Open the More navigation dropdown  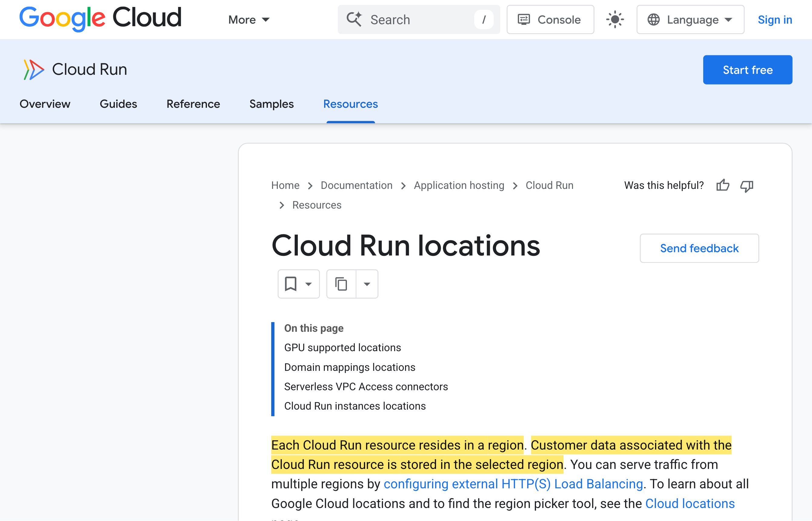[249, 20]
